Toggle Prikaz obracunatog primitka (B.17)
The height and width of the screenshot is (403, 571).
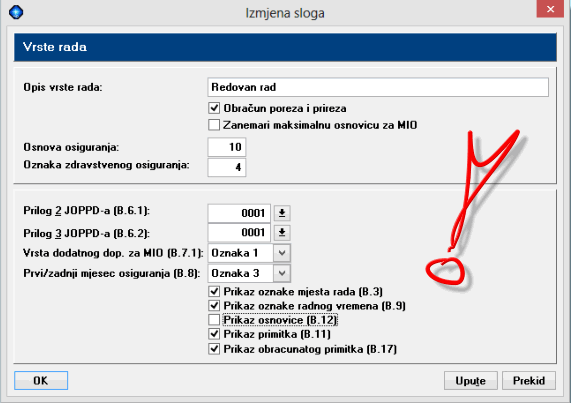pyautogui.click(x=214, y=349)
